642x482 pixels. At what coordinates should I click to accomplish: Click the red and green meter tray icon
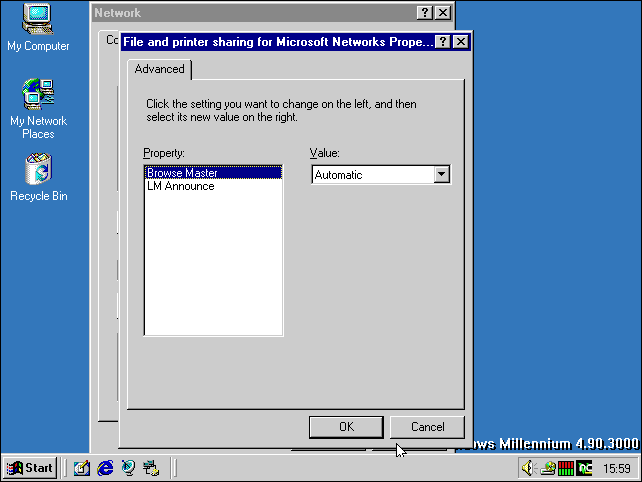click(x=566, y=468)
